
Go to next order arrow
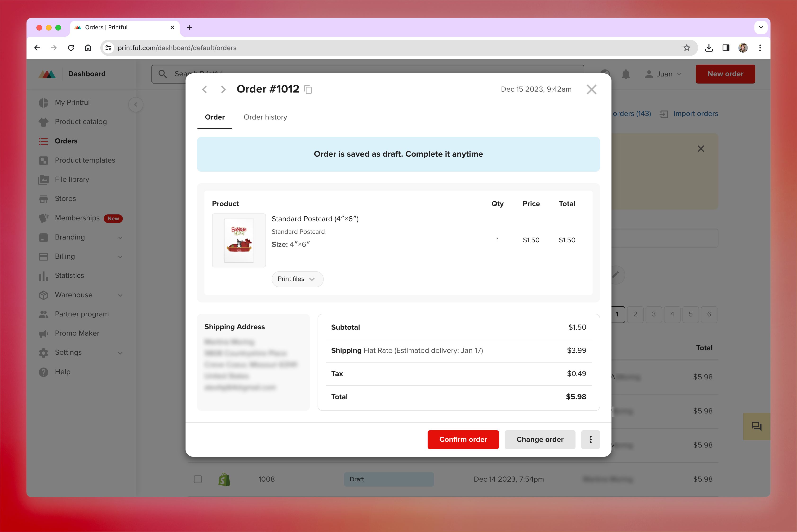[223, 89]
